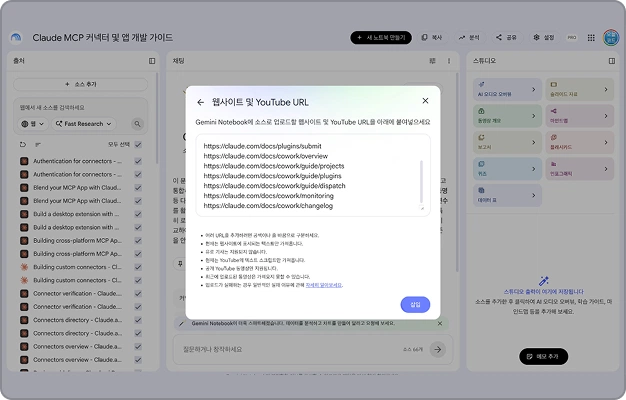Click the docs/plugins/submit URL line
This screenshot has width=626, height=400.
coord(262,146)
